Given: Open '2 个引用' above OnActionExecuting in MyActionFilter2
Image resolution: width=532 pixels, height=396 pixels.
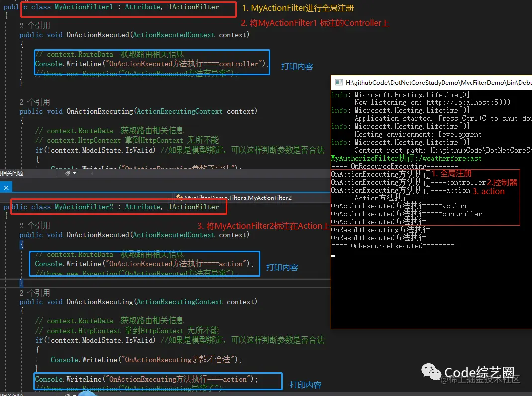Looking at the screenshot, I should click(35, 293).
